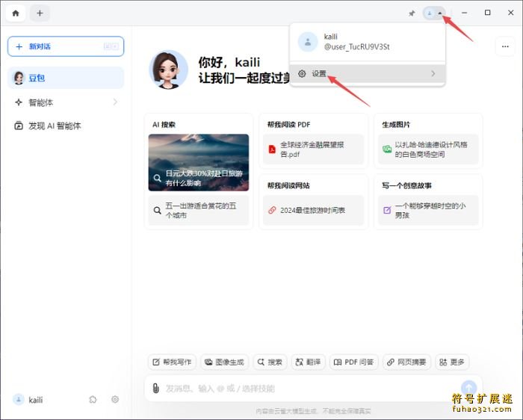This screenshot has width=523, height=420.
Task: Open the extensions puzzle icon in sidebar footer
Action: [93, 399]
